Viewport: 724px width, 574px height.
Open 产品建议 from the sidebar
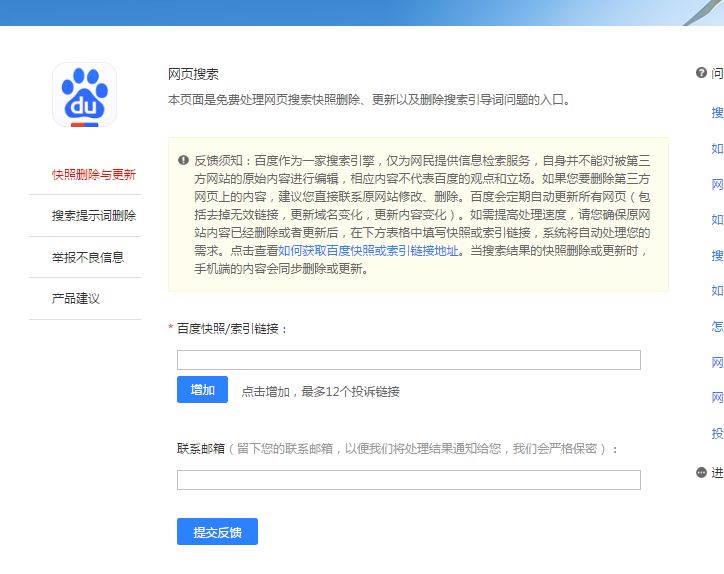[x=76, y=298]
